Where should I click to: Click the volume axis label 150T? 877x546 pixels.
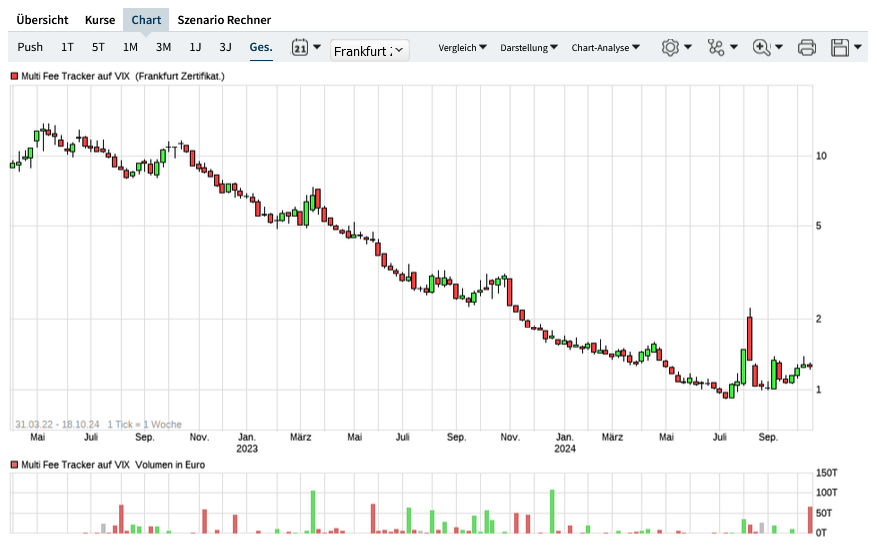pyautogui.click(x=827, y=473)
